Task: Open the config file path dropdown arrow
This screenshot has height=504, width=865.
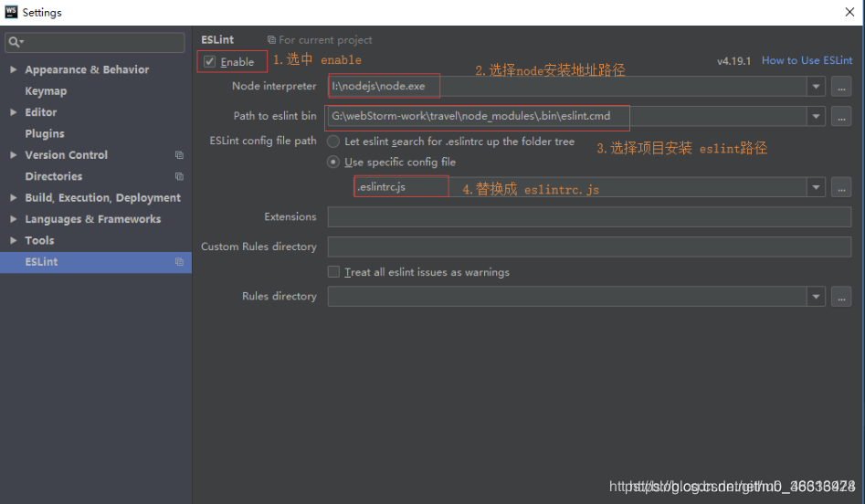Action: [816, 187]
